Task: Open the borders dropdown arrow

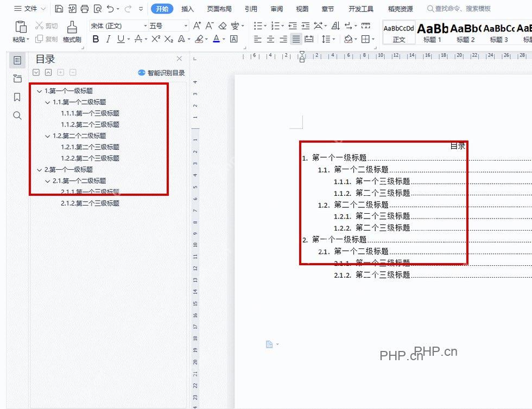Action: [373, 40]
